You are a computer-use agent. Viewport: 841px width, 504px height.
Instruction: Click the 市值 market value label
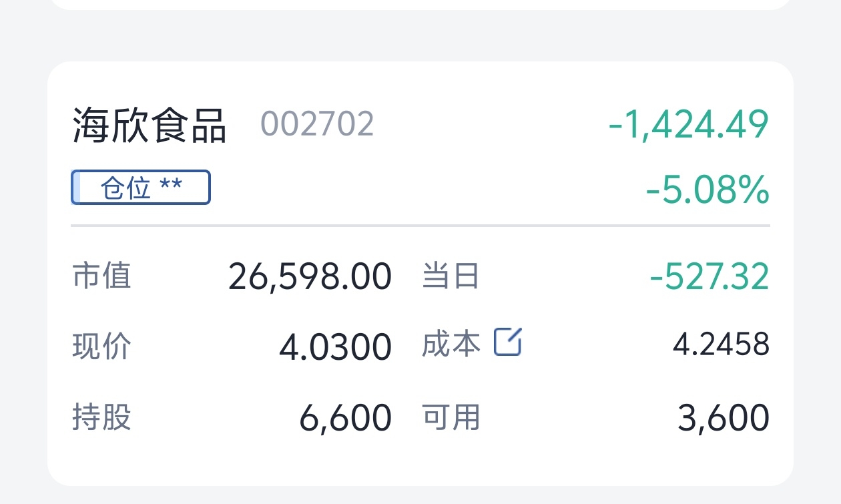coord(101,276)
